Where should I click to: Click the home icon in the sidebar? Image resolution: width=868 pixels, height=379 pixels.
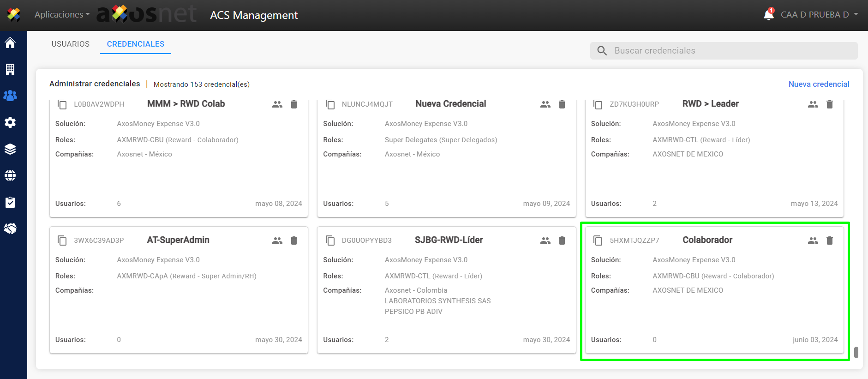[x=10, y=43]
